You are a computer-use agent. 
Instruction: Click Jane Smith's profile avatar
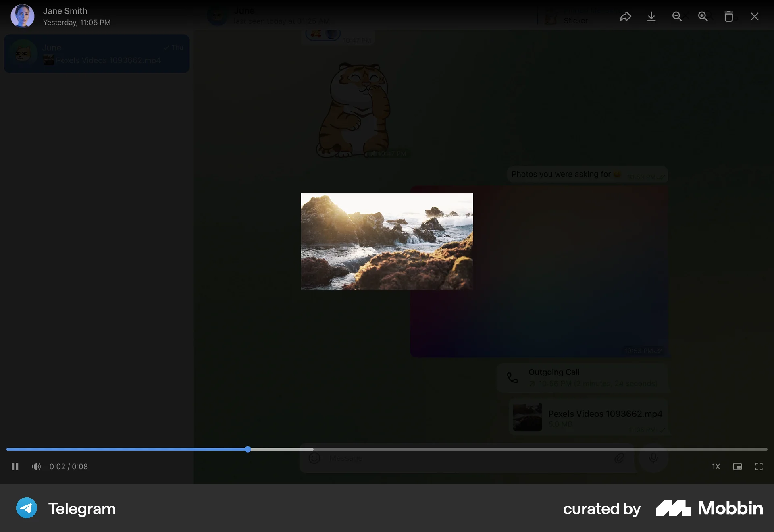tap(22, 16)
